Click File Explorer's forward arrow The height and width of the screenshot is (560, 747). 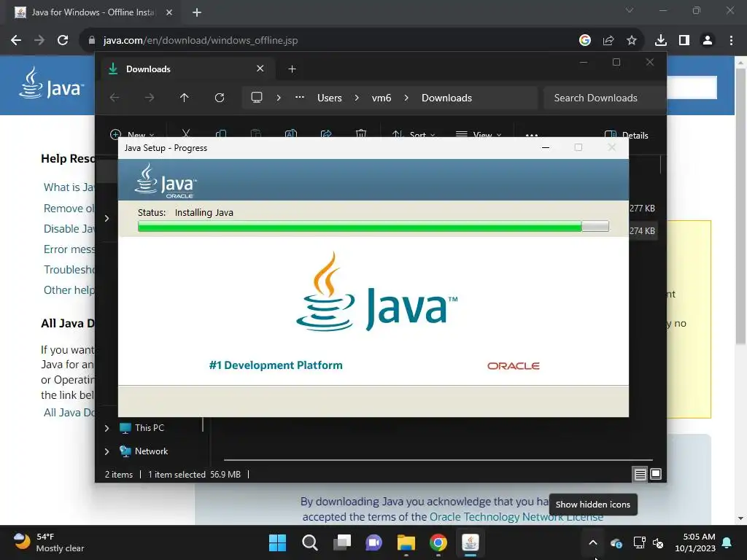[150, 98]
